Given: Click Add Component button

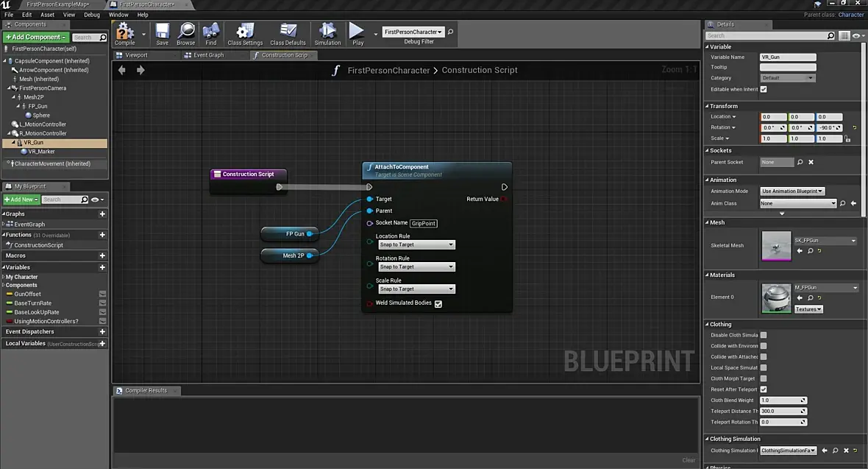Looking at the screenshot, I should click(36, 37).
